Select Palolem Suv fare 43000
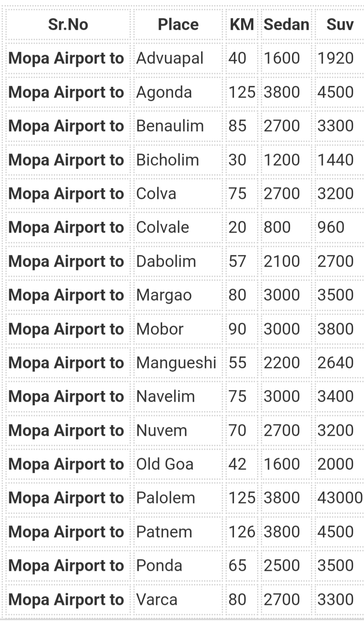 tap(340, 498)
